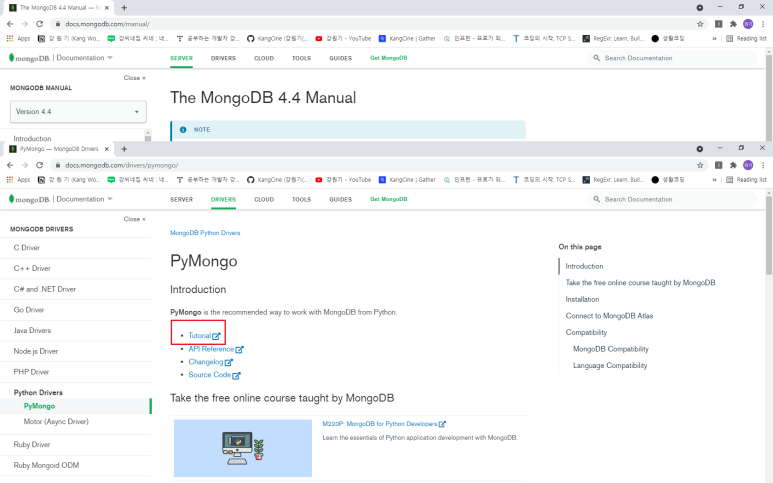Open Apps shortcut in PyMongo window bookmarks
Screen dimensions: 773x483
pyautogui.click(x=18, y=180)
